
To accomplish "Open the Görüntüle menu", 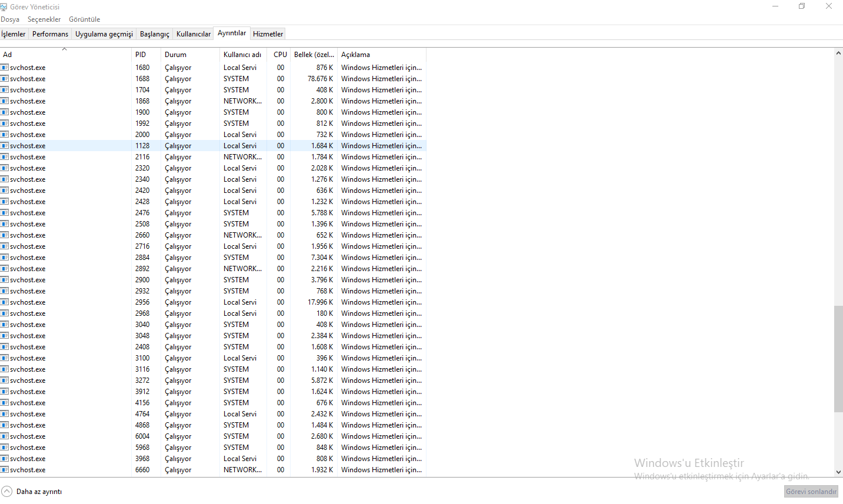I will click(x=85, y=19).
